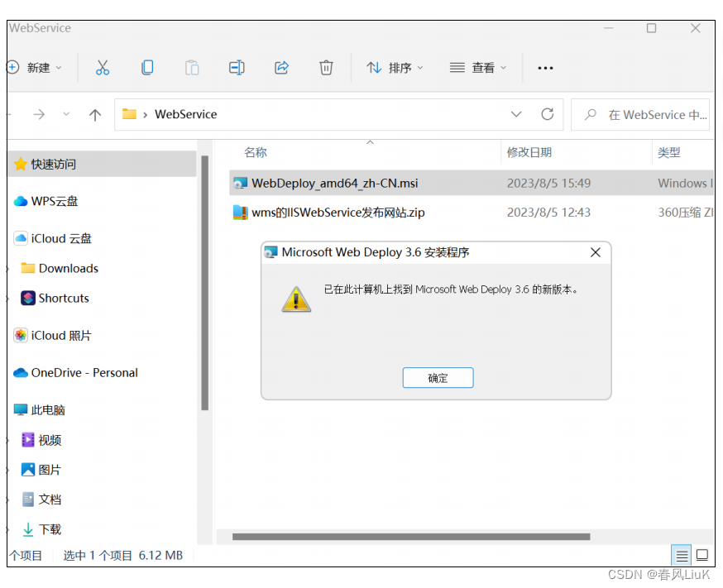Select file WebDeploy_amd64_zh-CN.msi
Screen dimensions: 723x588
472,184
